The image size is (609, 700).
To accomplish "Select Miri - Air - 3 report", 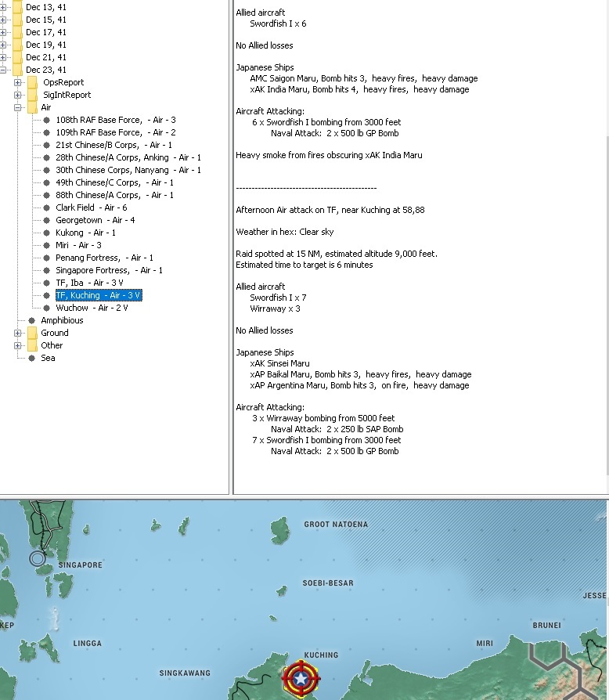I will click(78, 245).
